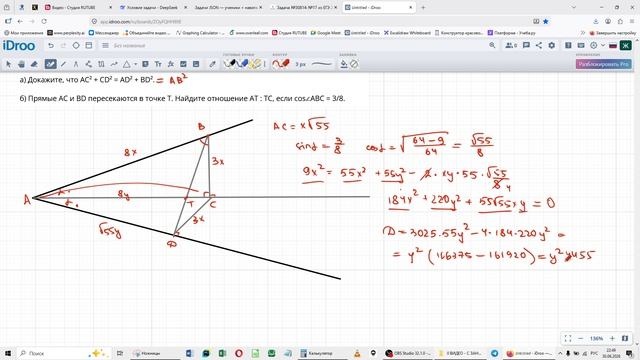This screenshot has height=360, width=640.
Task: Open the Google Meet bookmark
Action: (x=325, y=33)
